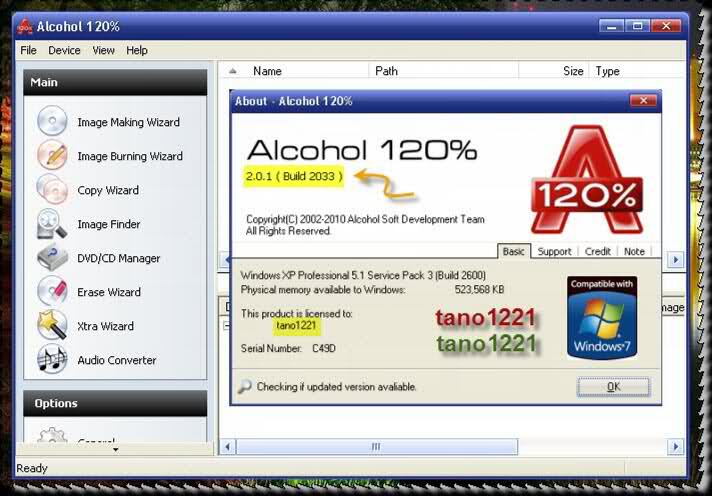Click the Image Finder magnifier icon
Screen dimensions: 712x496
click(x=52, y=223)
